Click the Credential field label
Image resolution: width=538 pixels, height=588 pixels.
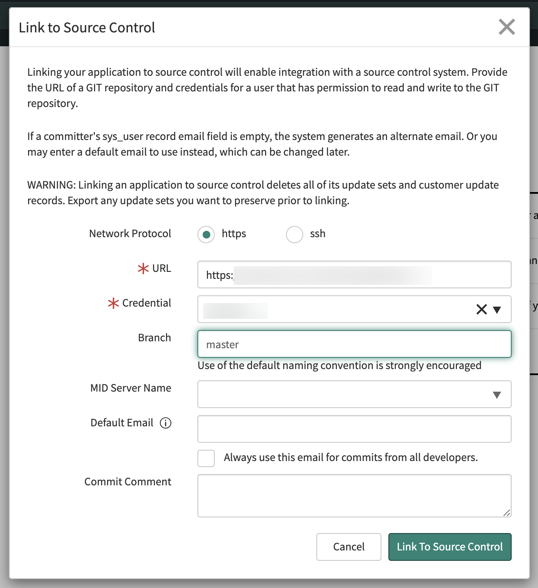[147, 303]
